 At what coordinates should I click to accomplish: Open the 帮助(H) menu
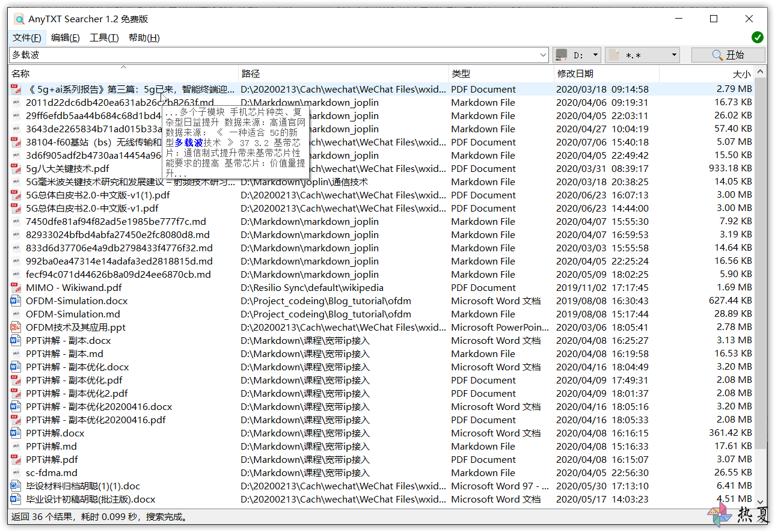[144, 38]
